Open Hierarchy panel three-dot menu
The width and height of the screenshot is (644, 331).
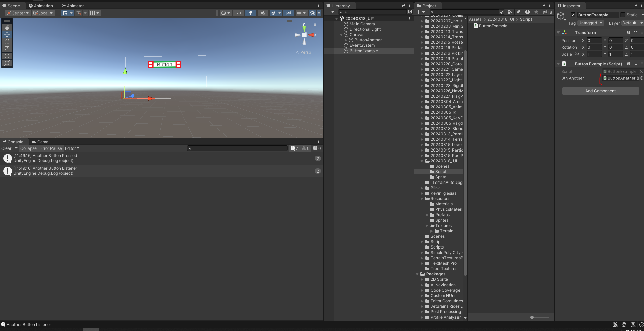(x=409, y=6)
